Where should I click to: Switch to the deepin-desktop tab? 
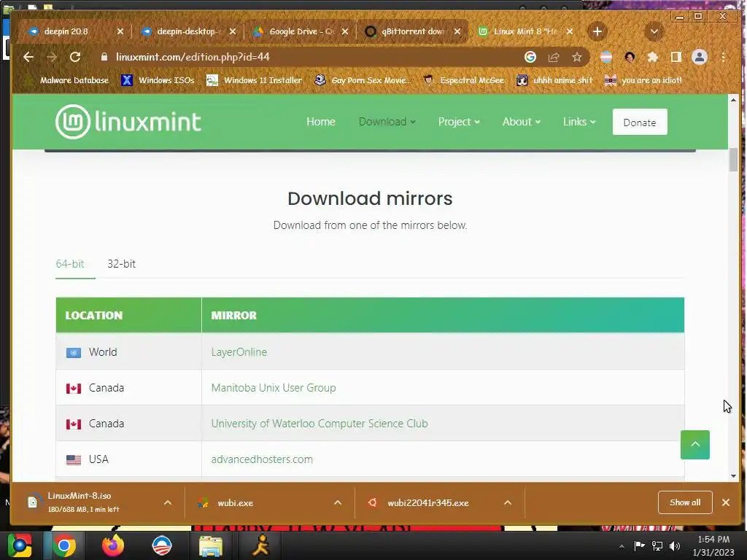tap(189, 31)
